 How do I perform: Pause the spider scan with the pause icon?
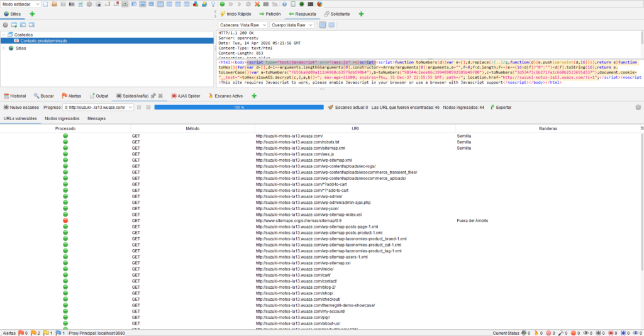pos(139,107)
